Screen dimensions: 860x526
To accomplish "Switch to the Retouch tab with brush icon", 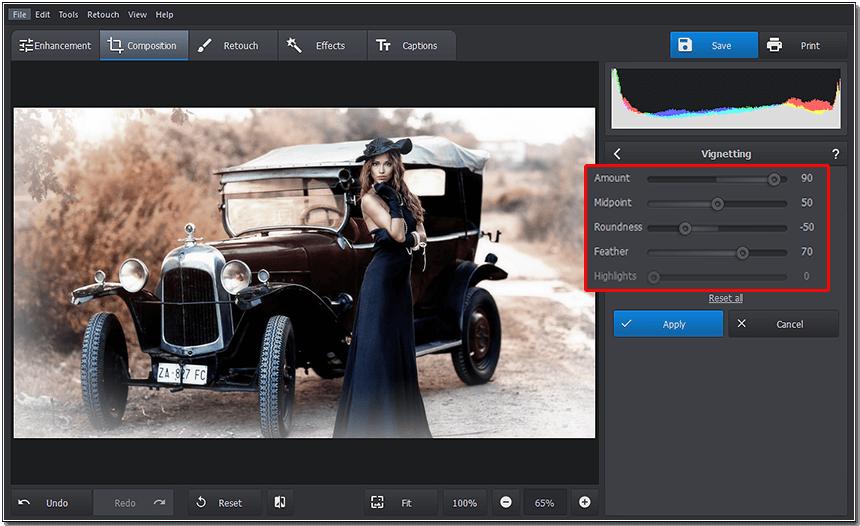I will tap(233, 46).
